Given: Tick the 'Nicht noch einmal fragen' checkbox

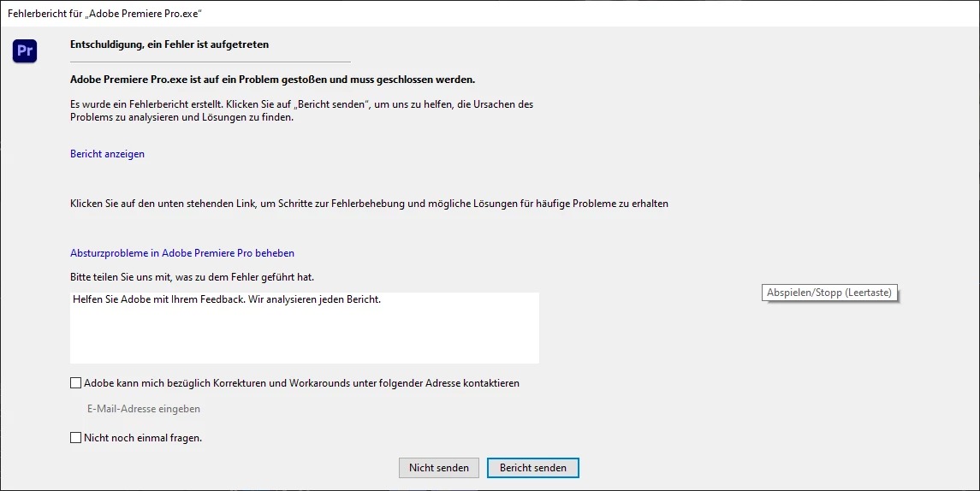Looking at the screenshot, I should [75, 438].
